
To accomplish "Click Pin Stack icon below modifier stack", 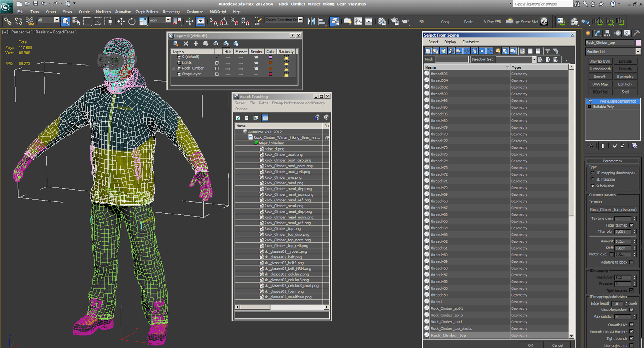I will pyautogui.click(x=591, y=146).
